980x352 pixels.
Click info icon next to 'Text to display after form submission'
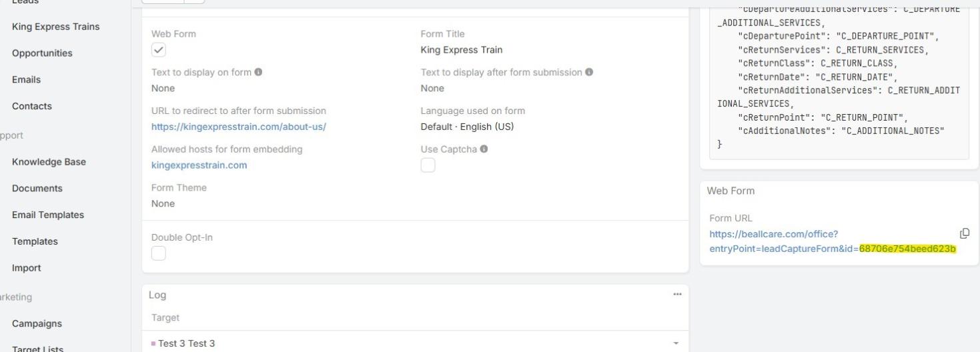pos(589,72)
